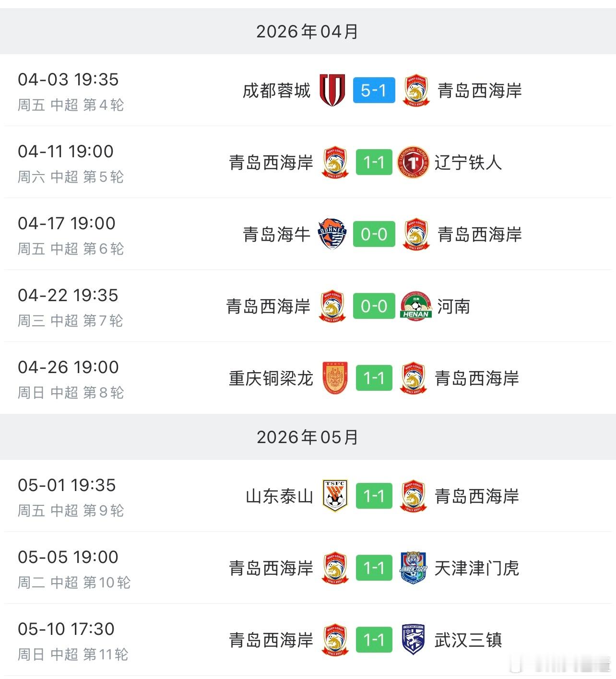
Task: Tap the Wuhan Three Towns (武汉三镇) crest
Action: pyautogui.click(x=413, y=640)
